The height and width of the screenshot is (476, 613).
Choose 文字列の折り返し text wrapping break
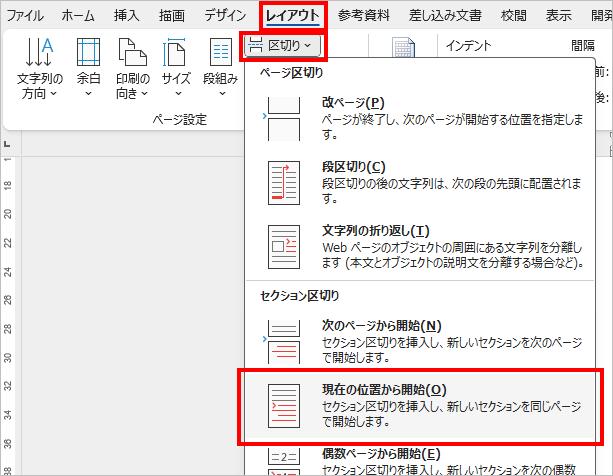[x=420, y=247]
